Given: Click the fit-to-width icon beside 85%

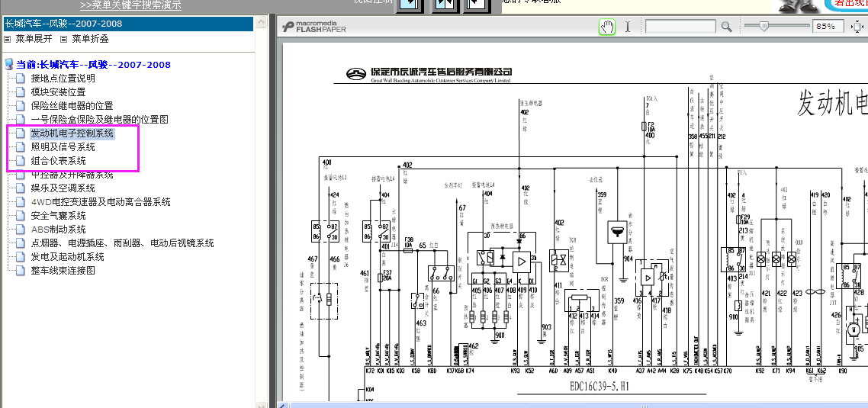Looking at the screenshot, I should pos(857,27).
